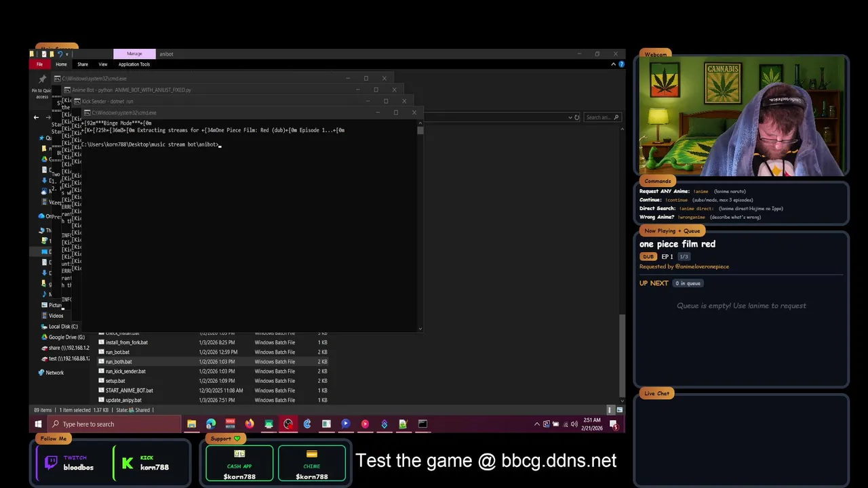Image resolution: width=868 pixels, height=488 pixels.
Task: Click the Quick Access Toolbar customize arrow
Action: (68, 54)
